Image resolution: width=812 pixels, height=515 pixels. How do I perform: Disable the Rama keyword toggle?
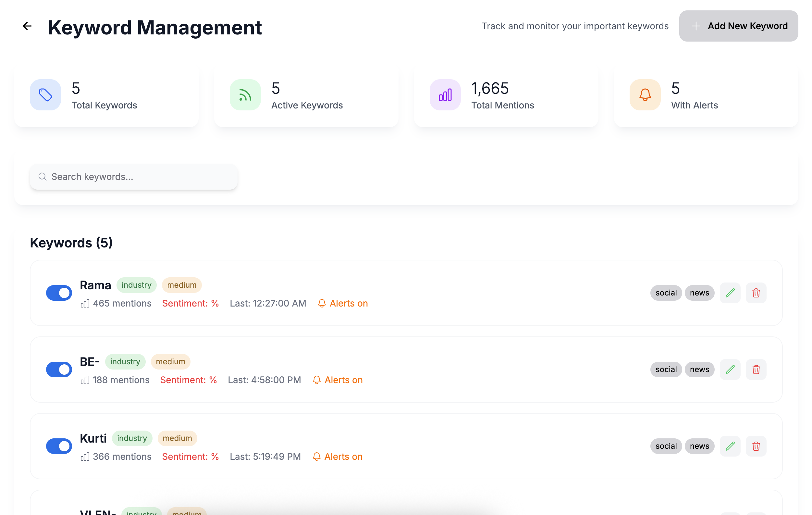pos(59,293)
